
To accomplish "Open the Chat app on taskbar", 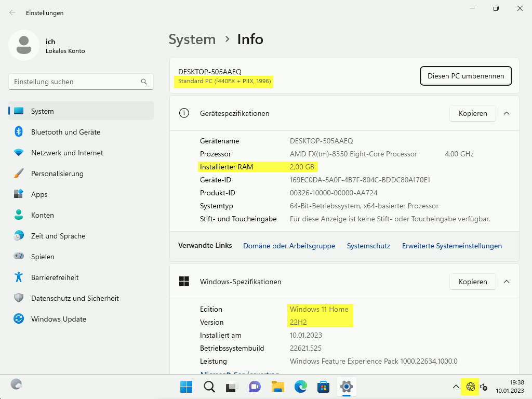I will [255, 387].
